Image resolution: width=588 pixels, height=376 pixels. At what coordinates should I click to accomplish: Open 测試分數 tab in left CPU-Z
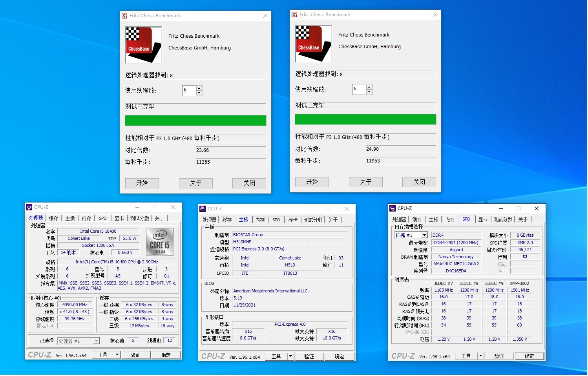coord(140,218)
